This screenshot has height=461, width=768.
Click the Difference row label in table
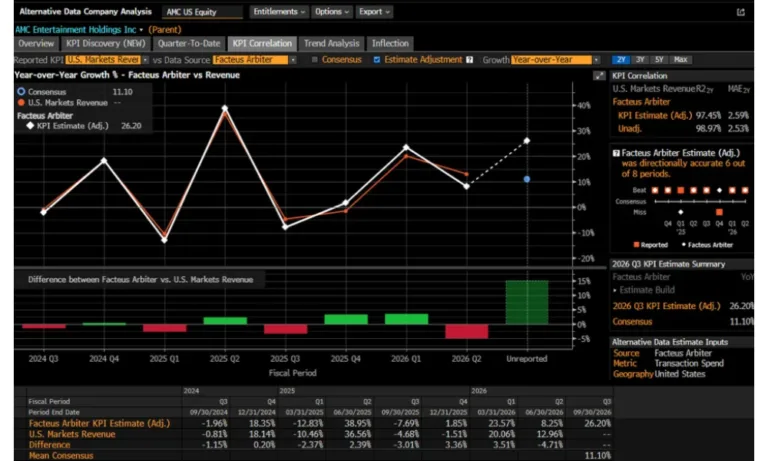(x=49, y=445)
